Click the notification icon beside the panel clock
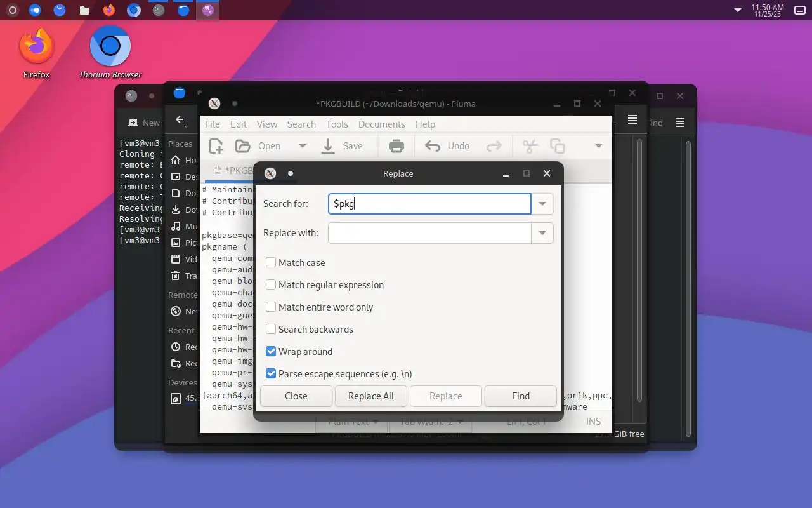Viewport: 812px width, 508px height. [800, 10]
